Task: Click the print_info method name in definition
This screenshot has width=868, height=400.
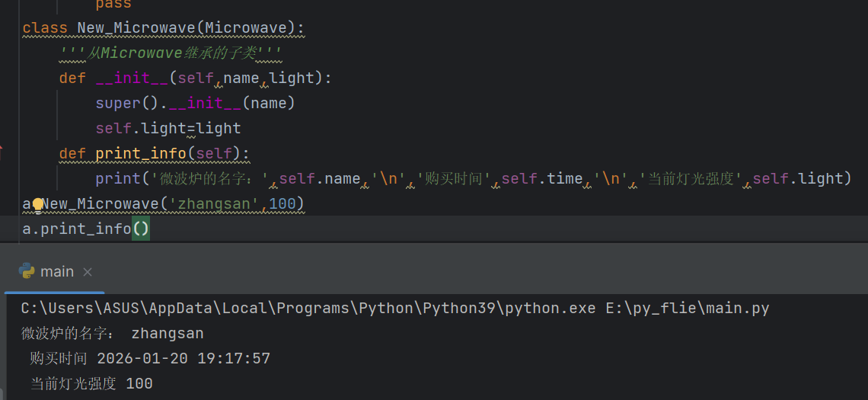Action: click(x=141, y=153)
